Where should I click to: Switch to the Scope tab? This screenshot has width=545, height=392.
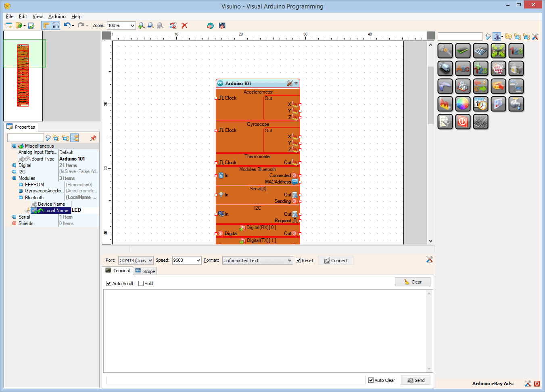click(145, 271)
